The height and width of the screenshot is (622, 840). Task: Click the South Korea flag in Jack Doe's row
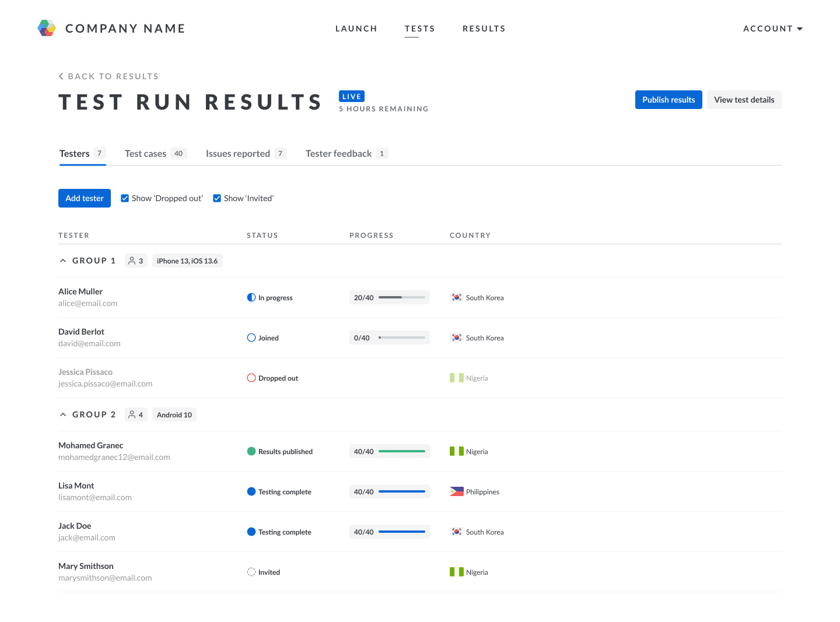click(457, 532)
